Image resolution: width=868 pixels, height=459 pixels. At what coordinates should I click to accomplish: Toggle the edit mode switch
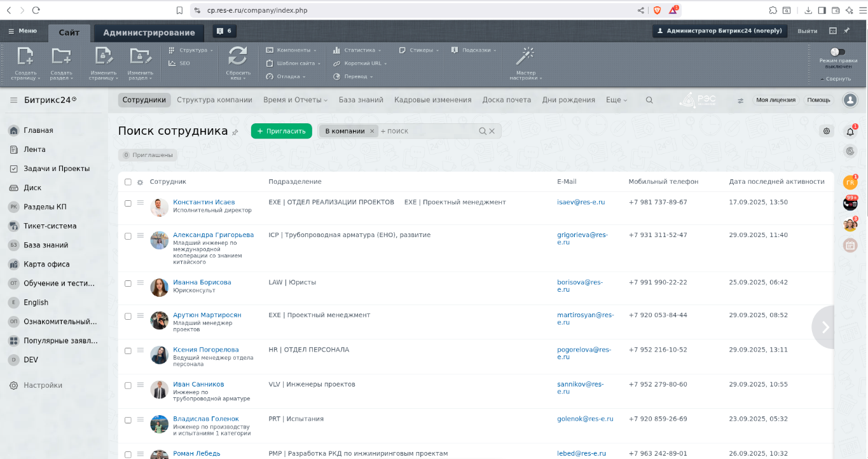(x=837, y=51)
